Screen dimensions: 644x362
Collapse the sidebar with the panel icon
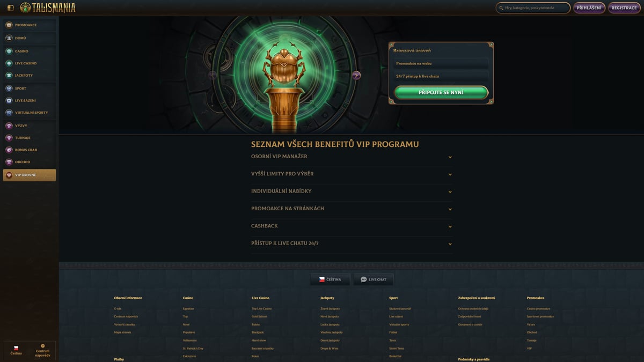10,8
